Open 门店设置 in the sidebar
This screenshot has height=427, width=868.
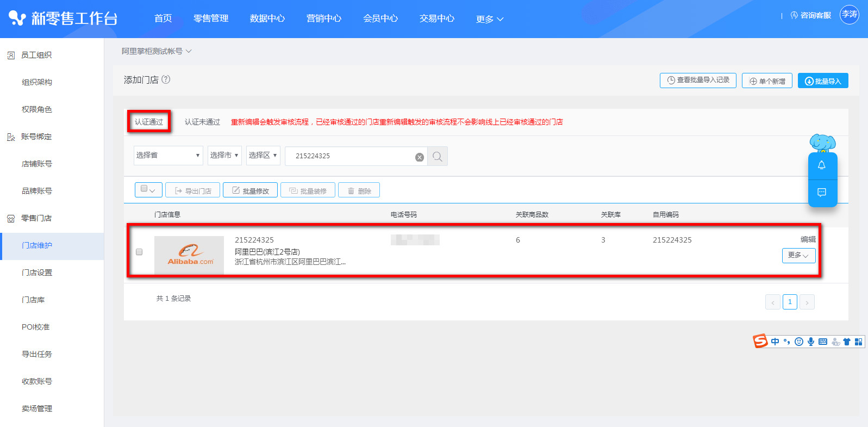point(37,273)
